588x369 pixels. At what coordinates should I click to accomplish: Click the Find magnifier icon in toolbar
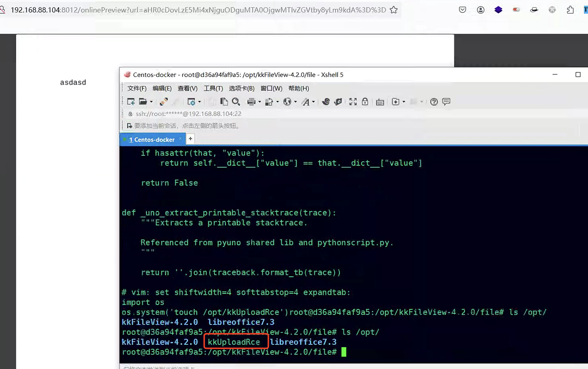pyautogui.click(x=236, y=102)
